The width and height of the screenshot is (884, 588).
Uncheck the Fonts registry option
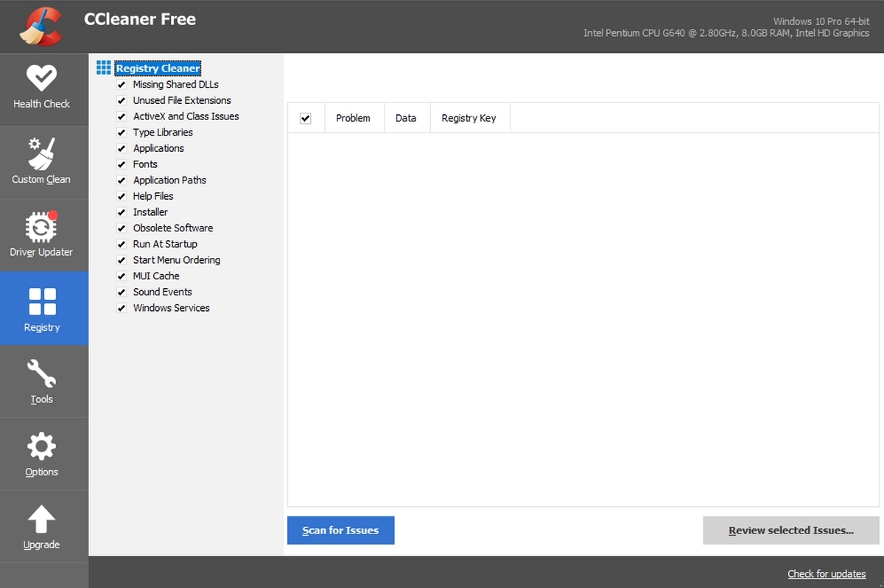[x=121, y=164]
